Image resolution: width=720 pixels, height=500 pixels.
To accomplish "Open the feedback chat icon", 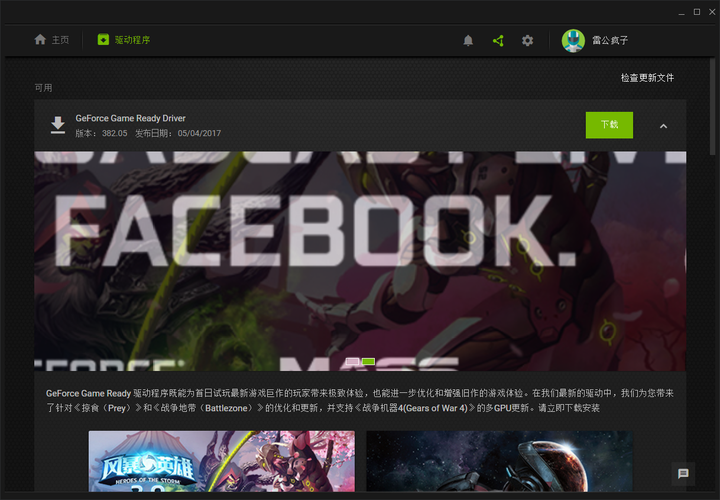I will tap(683, 473).
